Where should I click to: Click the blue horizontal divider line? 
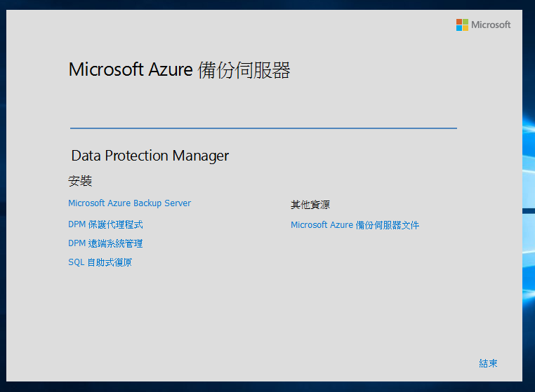pos(263,128)
